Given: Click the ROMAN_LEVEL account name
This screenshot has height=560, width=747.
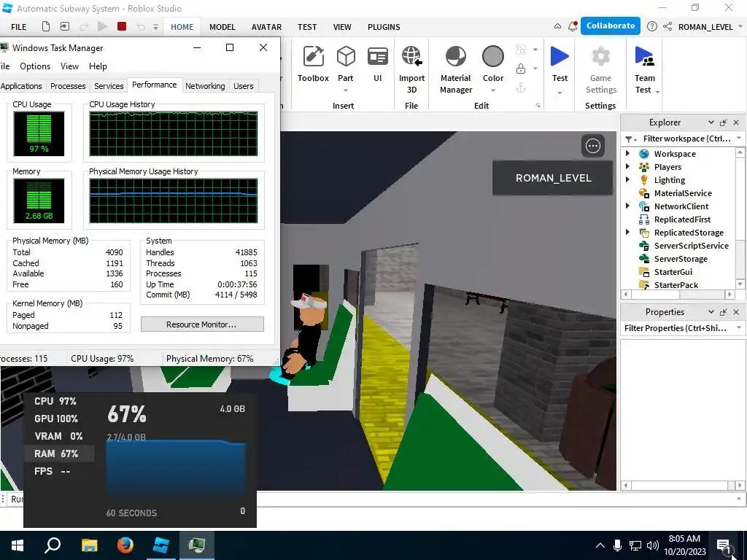Looking at the screenshot, I should (x=705, y=27).
